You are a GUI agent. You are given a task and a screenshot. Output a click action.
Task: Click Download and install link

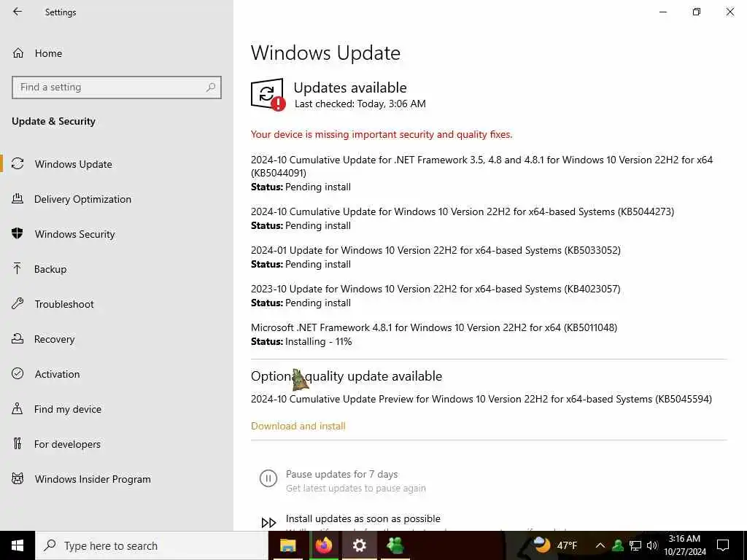(298, 426)
